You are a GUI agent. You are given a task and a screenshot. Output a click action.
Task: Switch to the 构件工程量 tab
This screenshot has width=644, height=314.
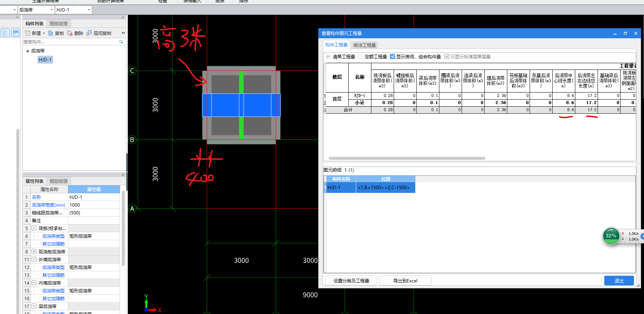pos(336,45)
